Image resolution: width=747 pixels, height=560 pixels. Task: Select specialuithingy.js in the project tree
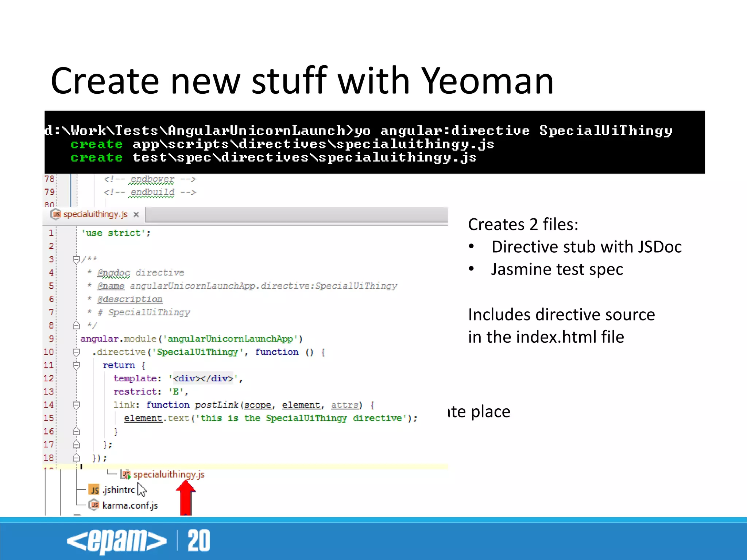pos(169,474)
